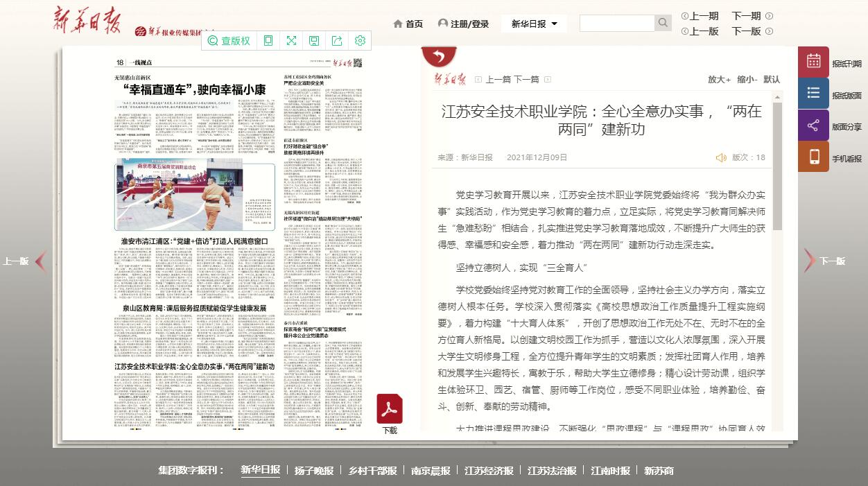
Task: Click the search magnifier button
Action: click(663, 23)
